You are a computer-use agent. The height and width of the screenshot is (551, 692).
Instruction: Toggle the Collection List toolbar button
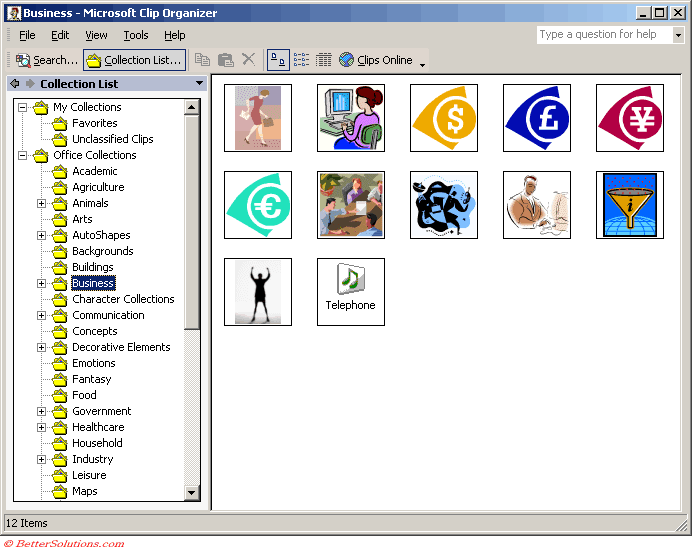tap(134, 60)
